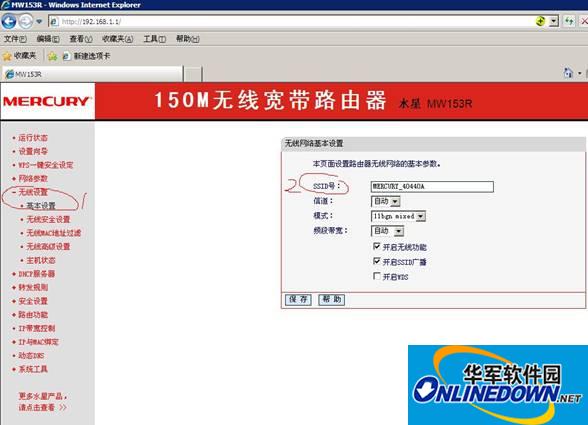The image size is (588, 425).
Task: Select 主机状态 submenu item
Action: point(41,260)
